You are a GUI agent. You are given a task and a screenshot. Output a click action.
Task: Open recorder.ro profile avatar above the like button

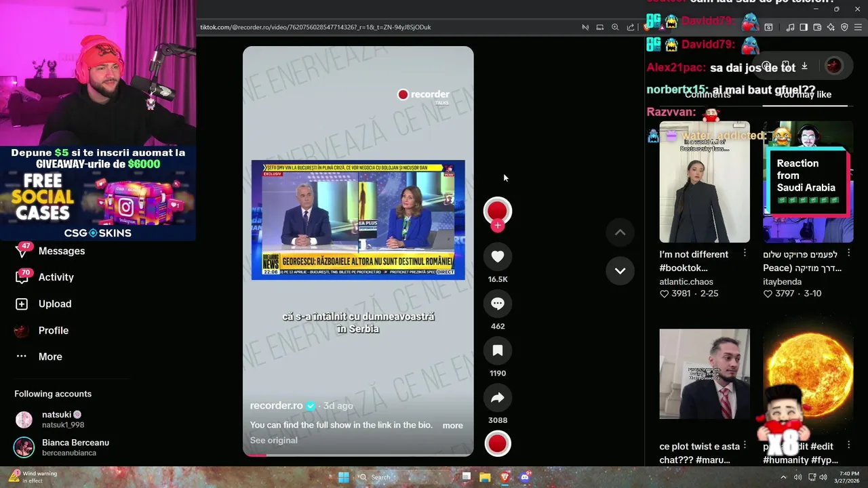click(x=498, y=211)
